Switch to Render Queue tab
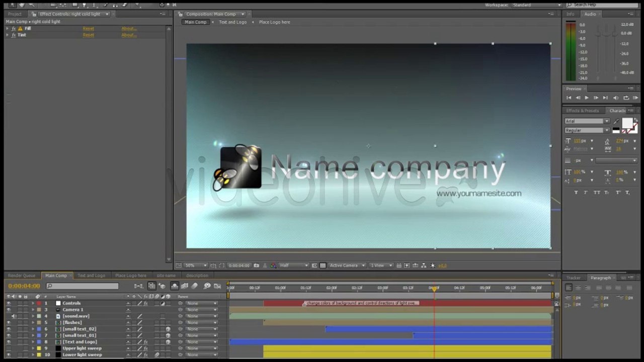 tap(22, 276)
